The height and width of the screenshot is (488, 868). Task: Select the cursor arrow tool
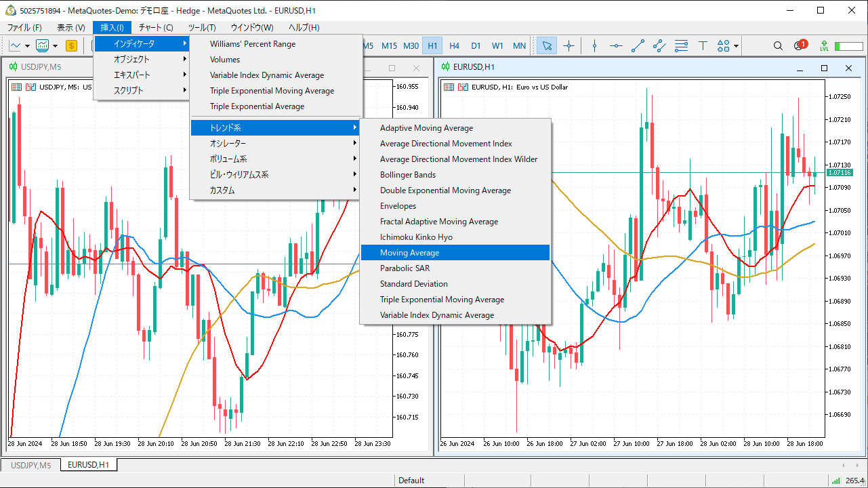(547, 46)
